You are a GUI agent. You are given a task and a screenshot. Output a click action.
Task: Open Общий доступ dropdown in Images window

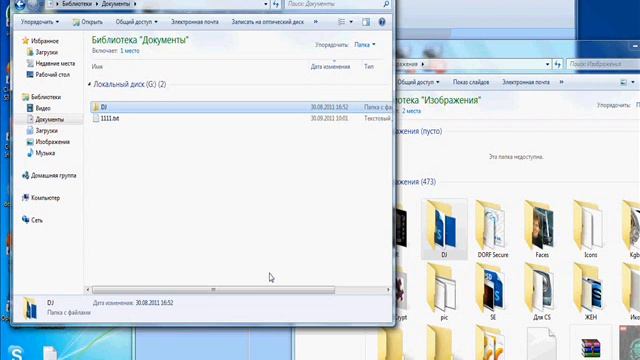click(418, 82)
